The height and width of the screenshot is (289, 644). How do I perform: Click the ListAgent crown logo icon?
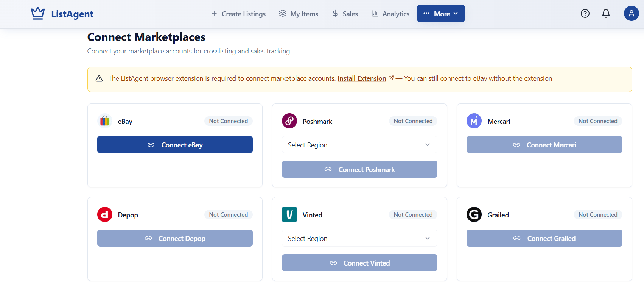coord(38,14)
